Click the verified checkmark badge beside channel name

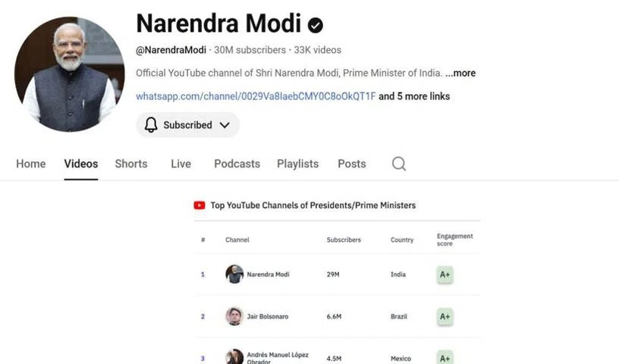click(x=316, y=25)
